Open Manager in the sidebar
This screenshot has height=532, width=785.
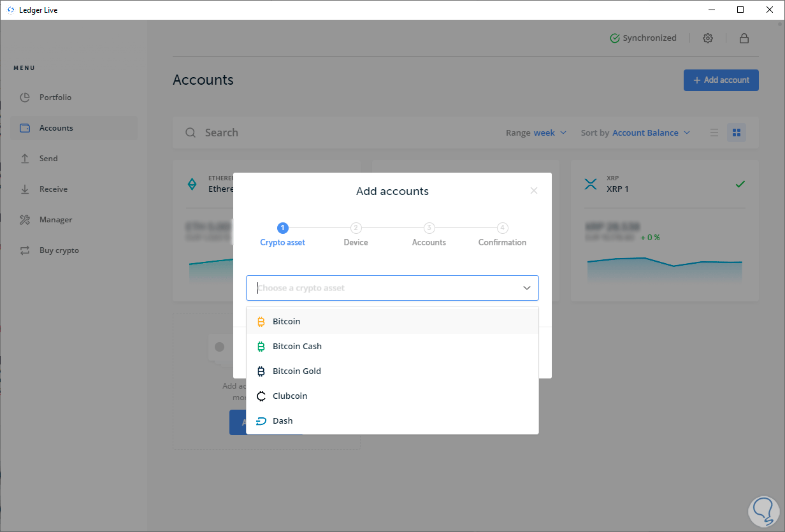coord(74,220)
